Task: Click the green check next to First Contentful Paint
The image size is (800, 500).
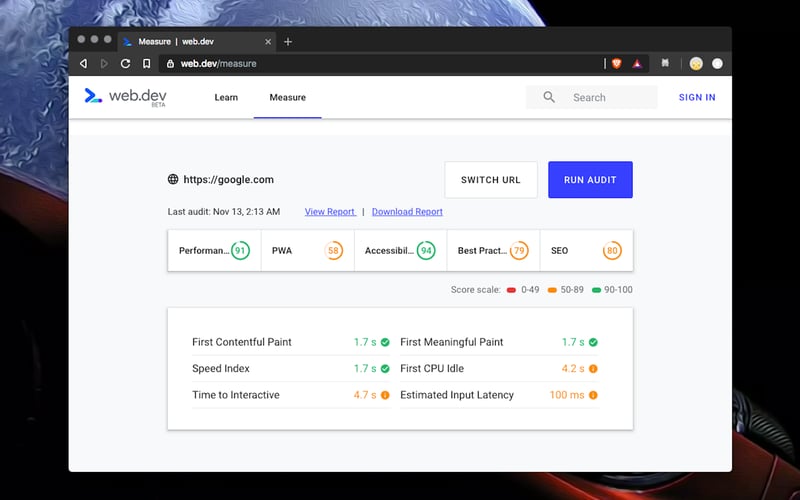Action: point(385,342)
